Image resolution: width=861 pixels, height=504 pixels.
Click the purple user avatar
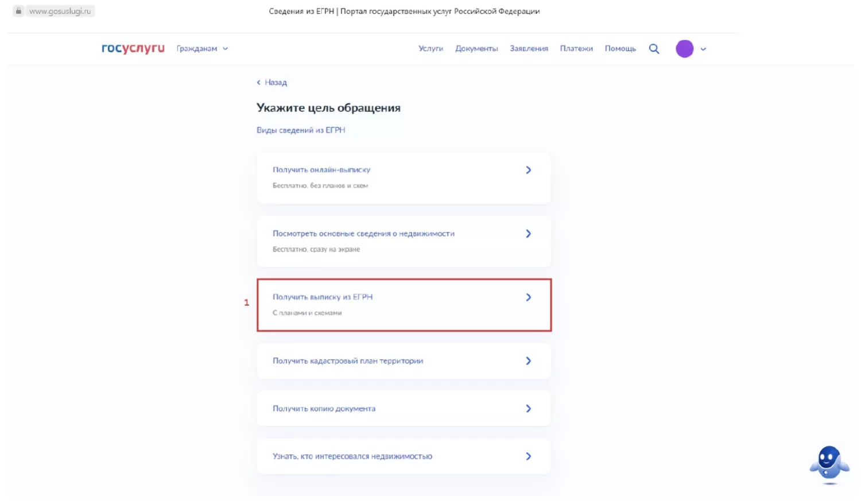pos(684,49)
